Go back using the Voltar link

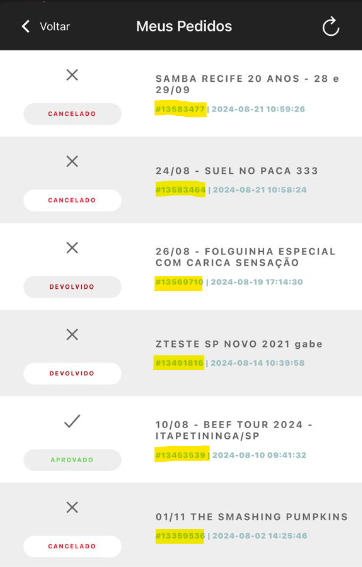point(55,26)
